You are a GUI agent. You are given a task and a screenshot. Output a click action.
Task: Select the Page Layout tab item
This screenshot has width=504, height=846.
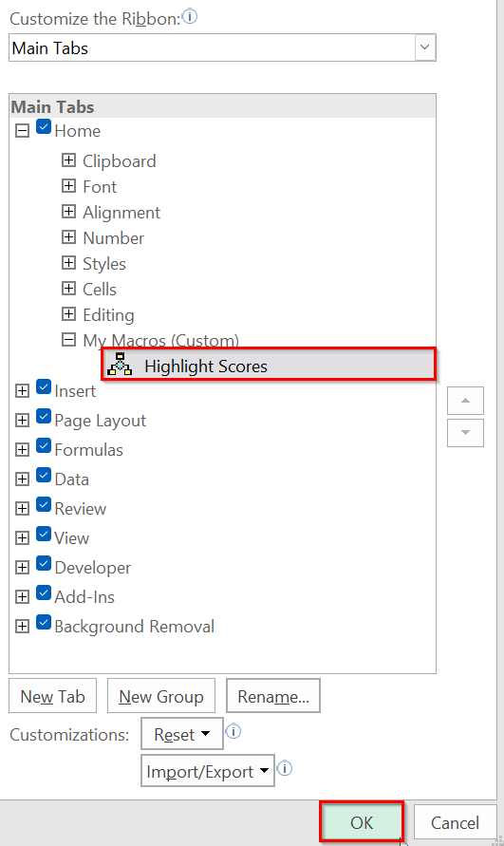click(101, 421)
